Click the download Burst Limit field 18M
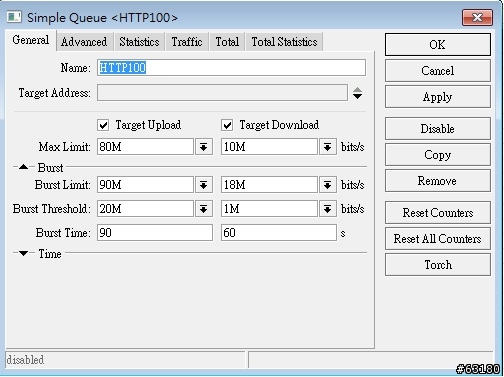This screenshot has height=377, width=504. click(269, 185)
